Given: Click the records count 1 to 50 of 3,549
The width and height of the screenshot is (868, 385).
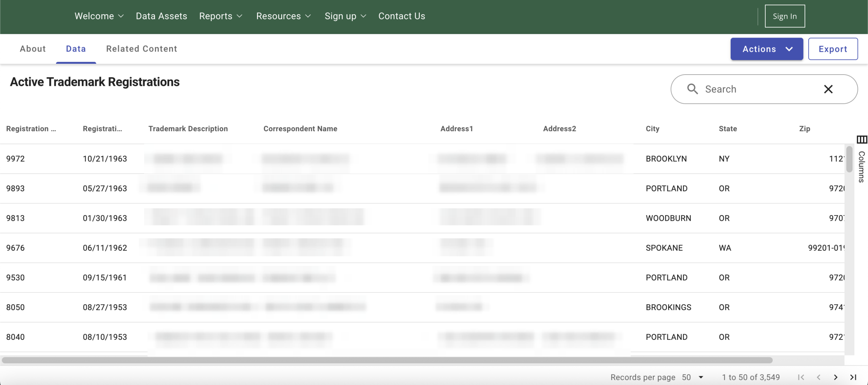Looking at the screenshot, I should pos(751,377).
